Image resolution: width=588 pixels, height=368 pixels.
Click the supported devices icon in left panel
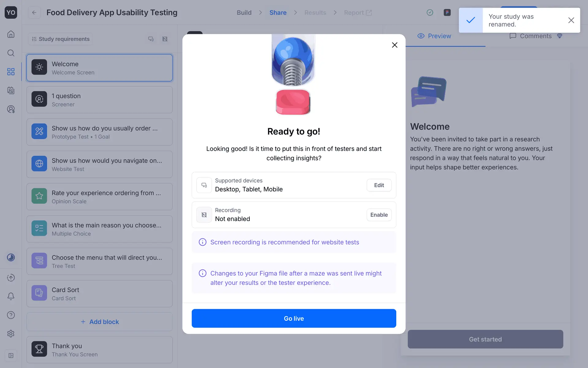tap(151, 39)
